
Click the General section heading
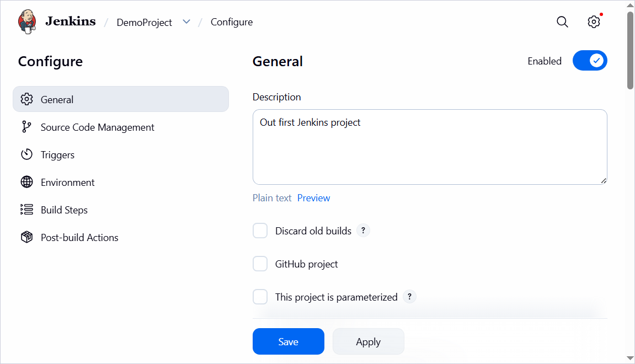(278, 62)
